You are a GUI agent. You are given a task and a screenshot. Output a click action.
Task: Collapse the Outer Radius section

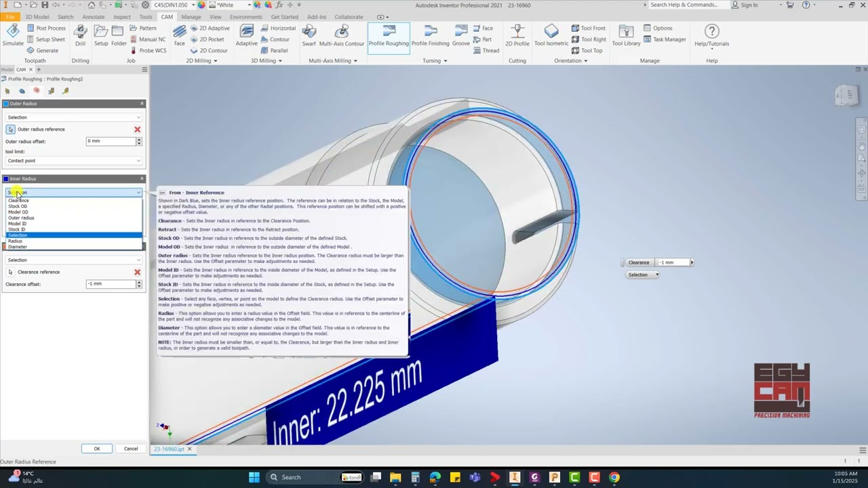tap(142, 104)
